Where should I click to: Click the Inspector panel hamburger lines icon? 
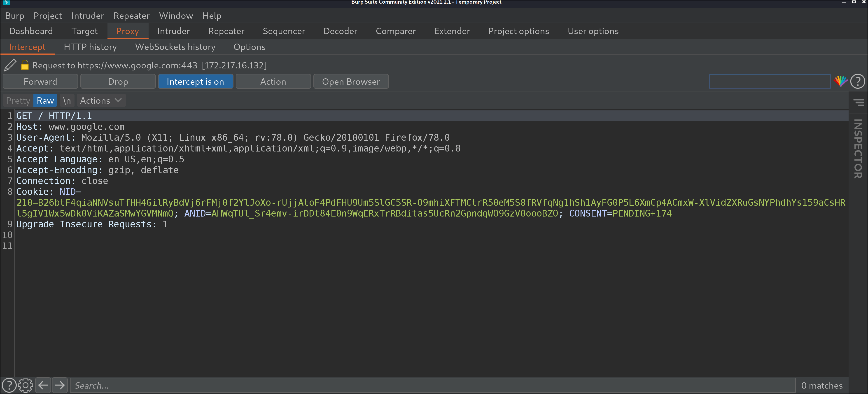click(x=859, y=102)
